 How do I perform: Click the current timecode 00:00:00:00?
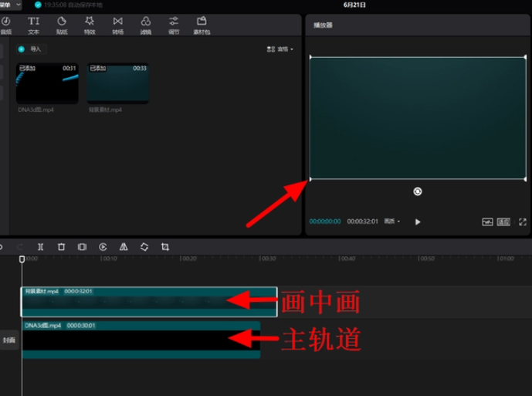(325, 222)
